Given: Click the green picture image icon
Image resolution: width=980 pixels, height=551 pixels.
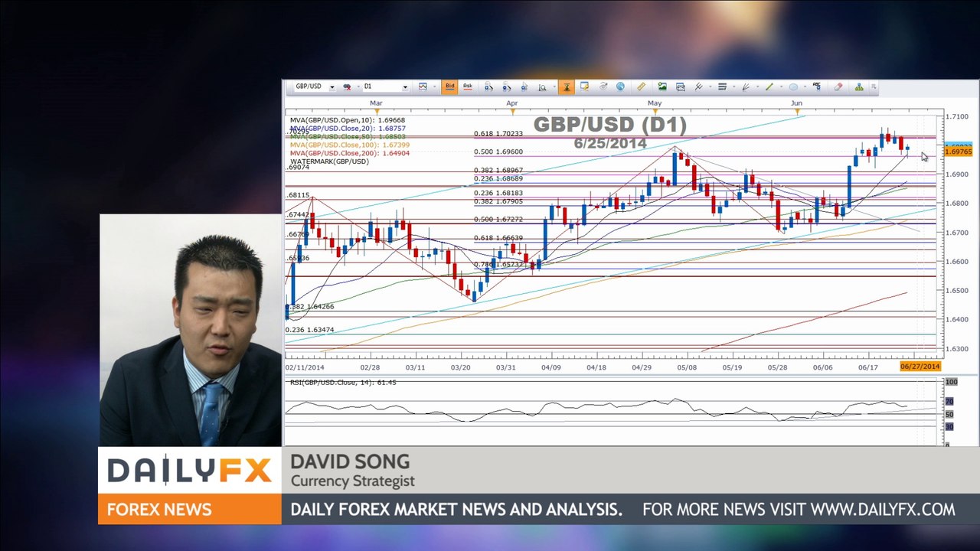Looking at the screenshot, I should pyautogui.click(x=662, y=86).
